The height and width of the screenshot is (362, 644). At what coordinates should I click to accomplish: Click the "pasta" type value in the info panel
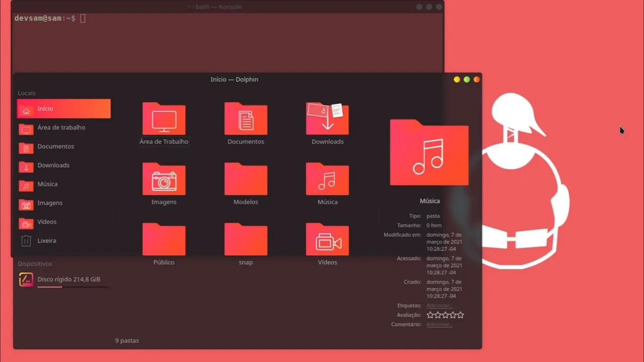[433, 216]
